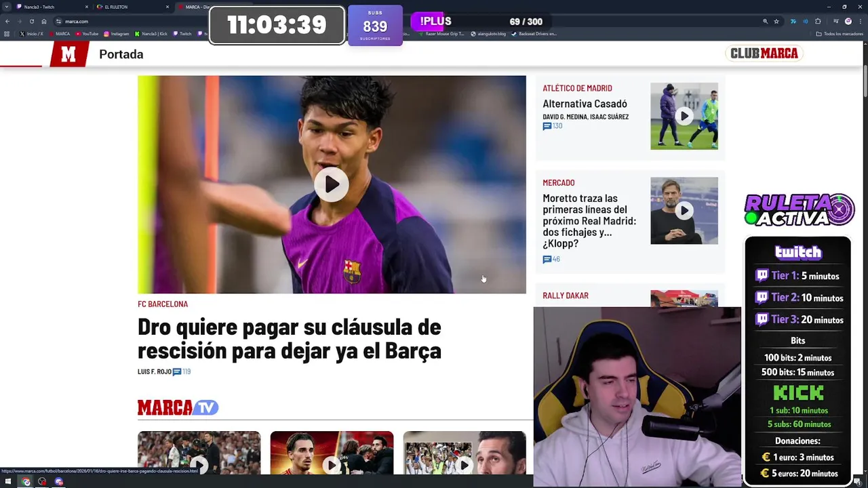Open the browser three-dot menu
Screen dimensions: 868x488
coord(860,21)
